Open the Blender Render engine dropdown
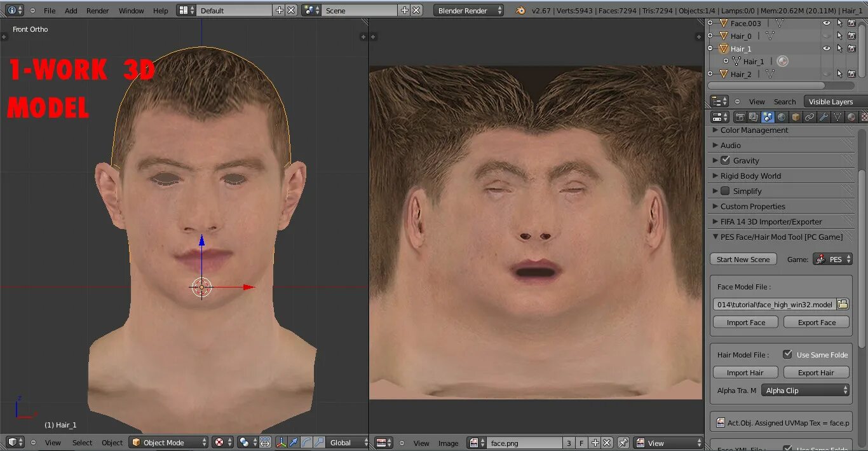Screen dimensions: 868x451 tap(469, 10)
